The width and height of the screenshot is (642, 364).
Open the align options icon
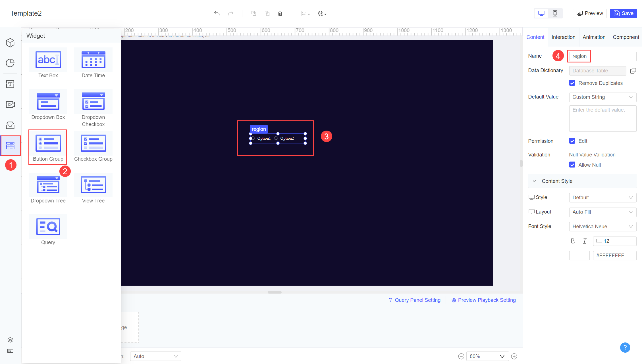tap(306, 13)
